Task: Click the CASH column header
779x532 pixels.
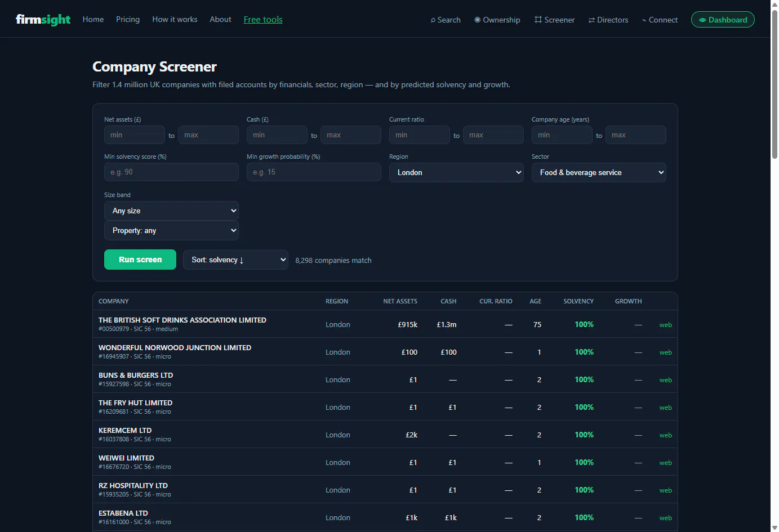Action: (x=448, y=301)
